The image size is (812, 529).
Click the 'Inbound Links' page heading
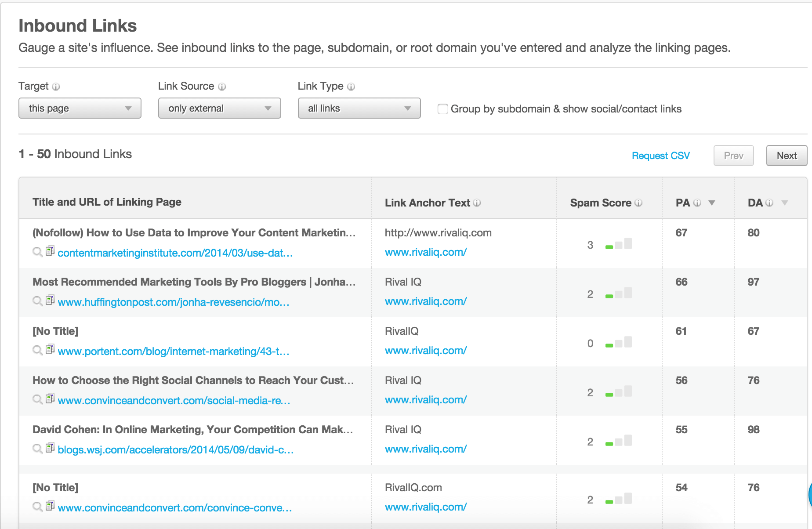[x=78, y=25]
